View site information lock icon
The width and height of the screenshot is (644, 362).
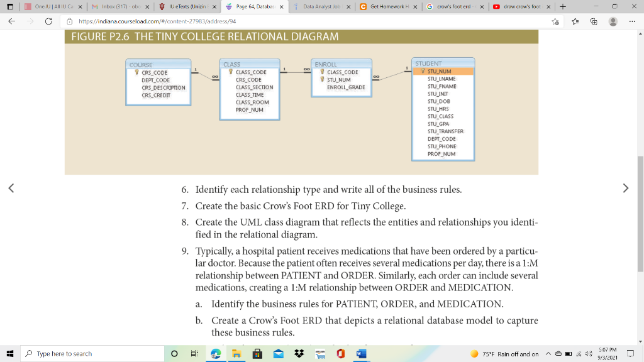coord(69,21)
